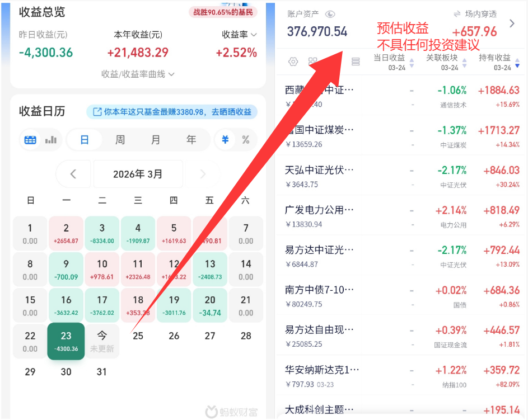This screenshot has height=420, width=528.
Task: Tap 战胜90.65%的基民 badge
Action: [223, 12]
